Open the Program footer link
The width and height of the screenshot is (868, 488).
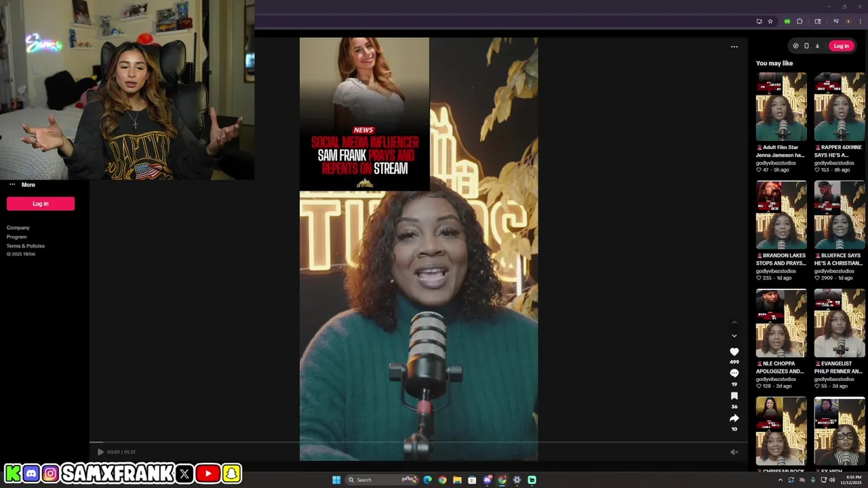(x=17, y=237)
